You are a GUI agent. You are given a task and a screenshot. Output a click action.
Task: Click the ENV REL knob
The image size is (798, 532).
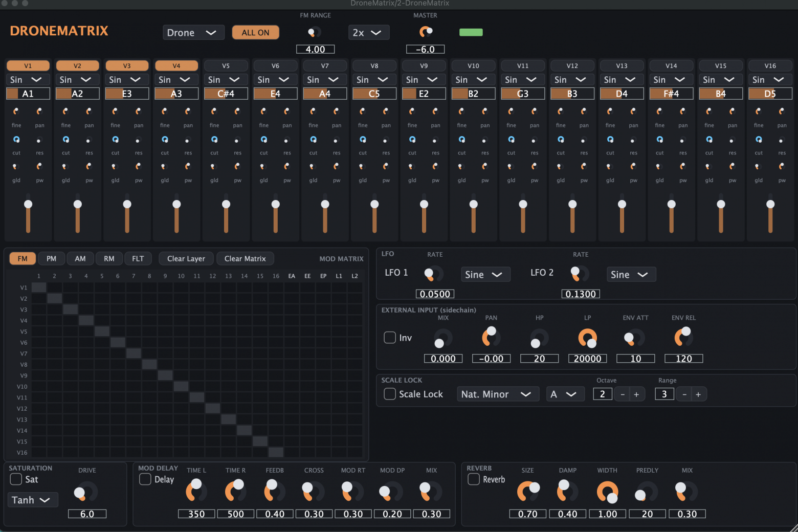683,337
